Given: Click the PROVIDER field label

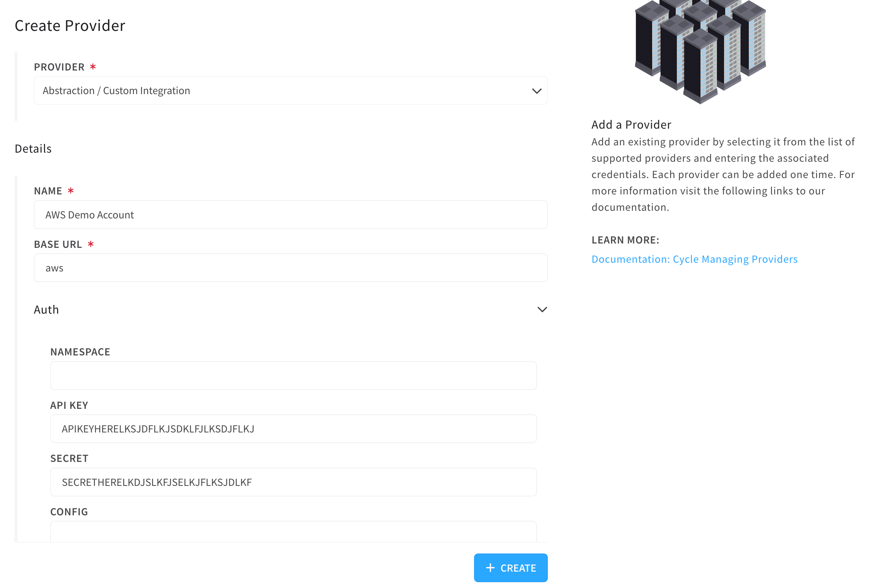Looking at the screenshot, I should tap(59, 67).
